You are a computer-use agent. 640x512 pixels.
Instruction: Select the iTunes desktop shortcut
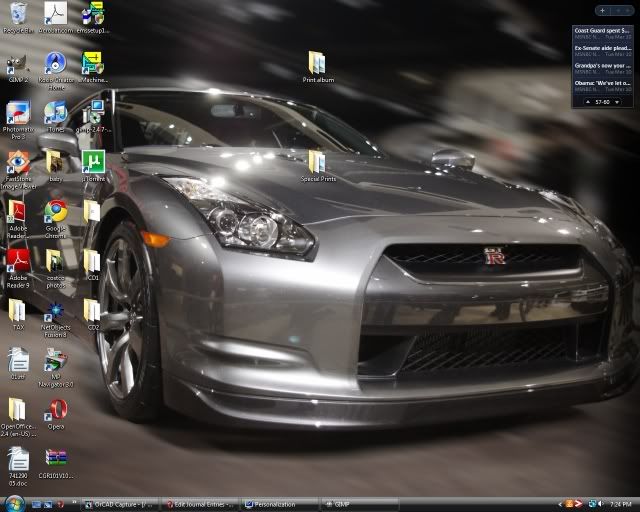pos(56,117)
